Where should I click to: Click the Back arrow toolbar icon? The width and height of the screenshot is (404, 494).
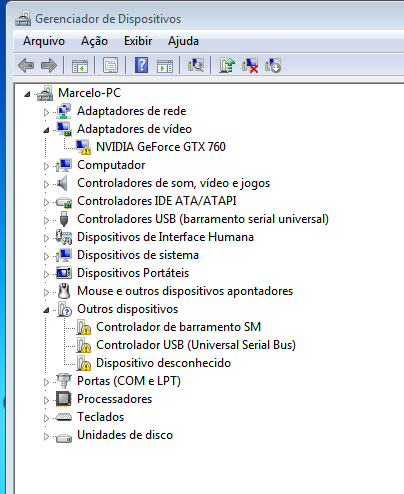click(x=26, y=65)
